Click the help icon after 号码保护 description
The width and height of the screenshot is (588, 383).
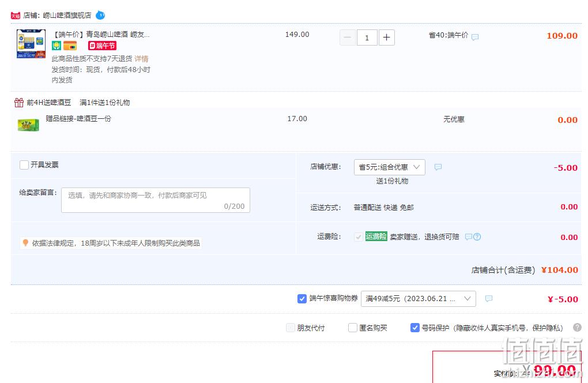pos(578,328)
